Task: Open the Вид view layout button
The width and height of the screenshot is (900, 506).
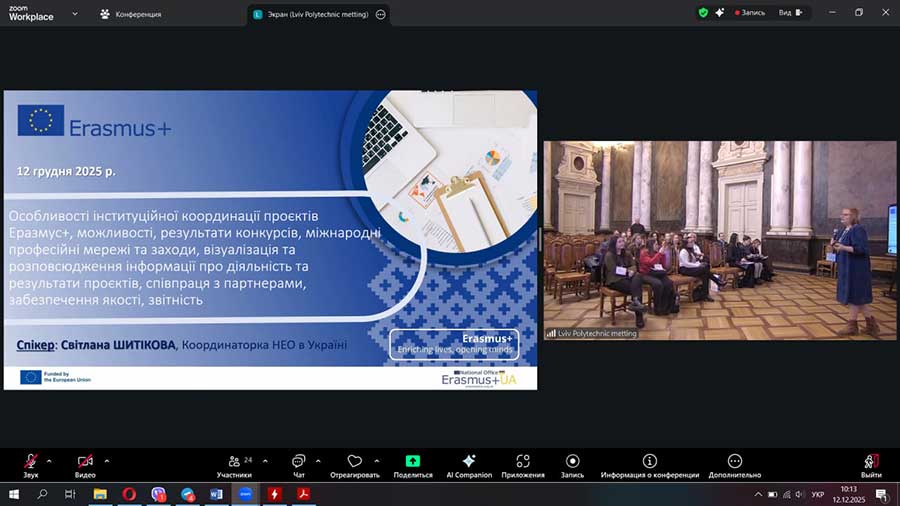Action: coord(789,13)
